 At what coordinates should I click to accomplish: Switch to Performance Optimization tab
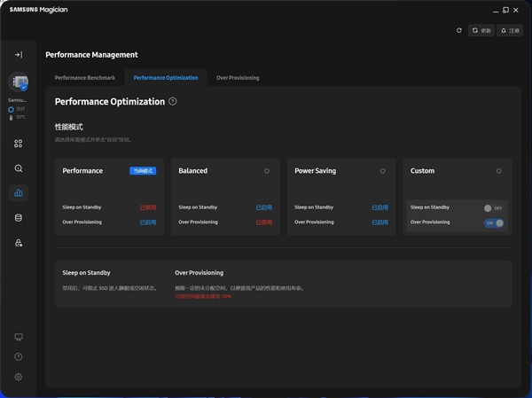[166, 78]
